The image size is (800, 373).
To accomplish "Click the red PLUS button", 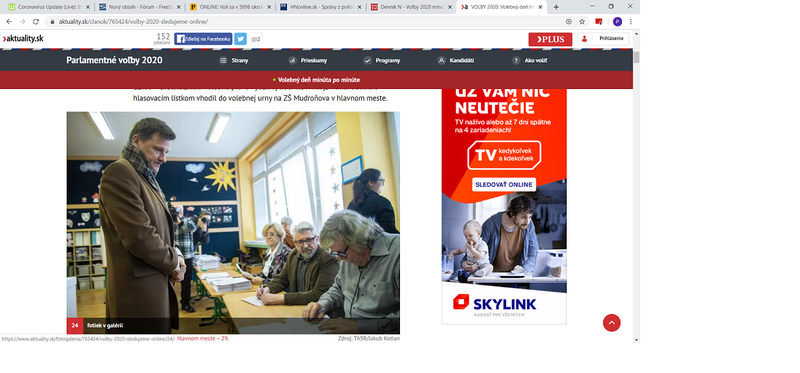I will (x=550, y=39).
